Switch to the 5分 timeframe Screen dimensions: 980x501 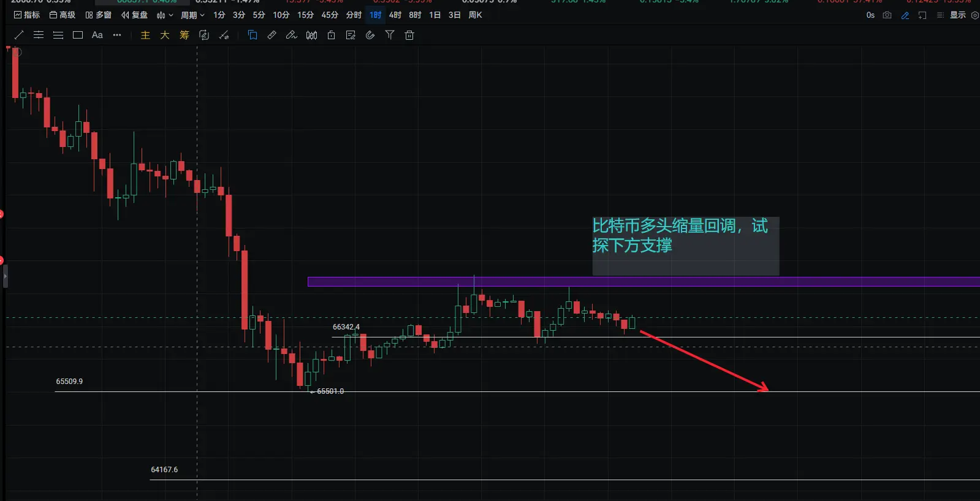[259, 15]
